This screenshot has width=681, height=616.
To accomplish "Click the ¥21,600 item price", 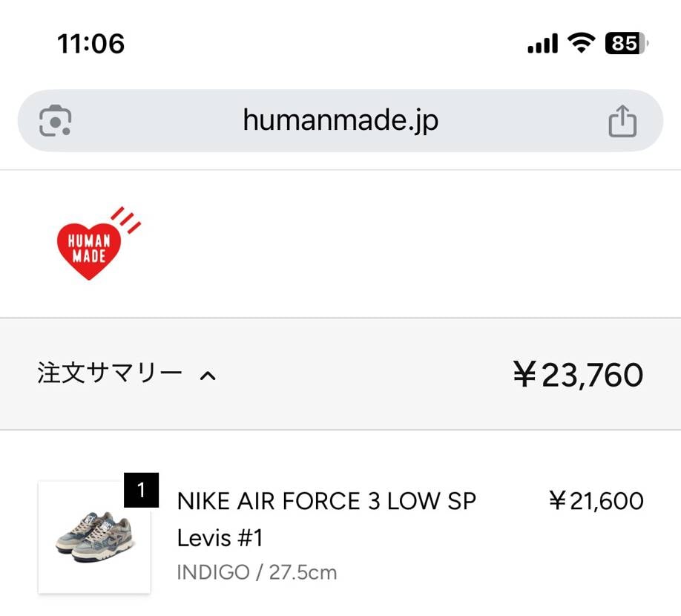I will click(x=596, y=501).
